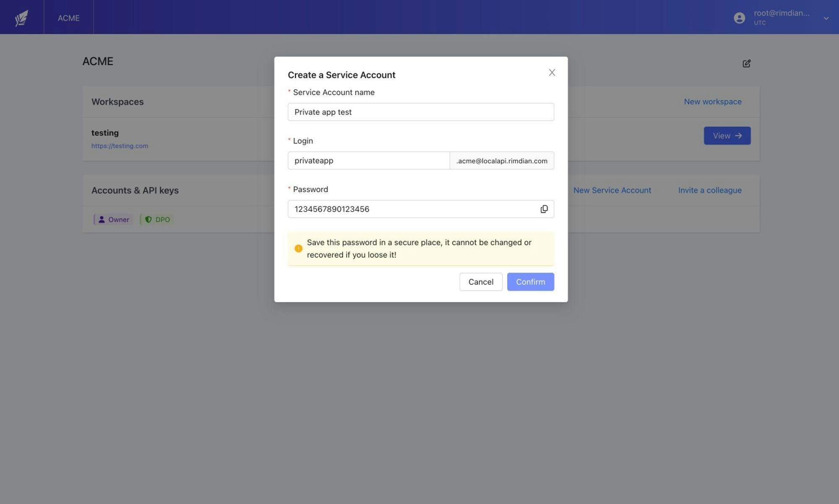Screen dimensions: 839x504
Task: Select the password value 1234567890123456
Action: pos(411,209)
